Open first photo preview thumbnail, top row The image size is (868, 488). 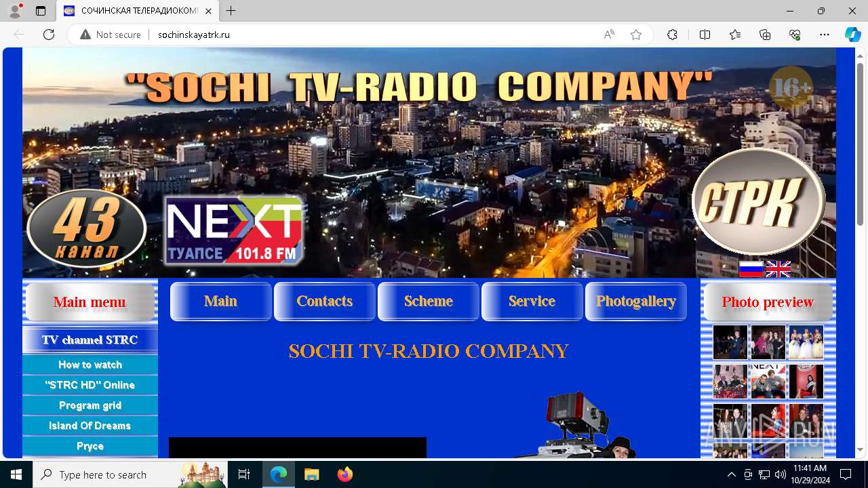tap(730, 342)
